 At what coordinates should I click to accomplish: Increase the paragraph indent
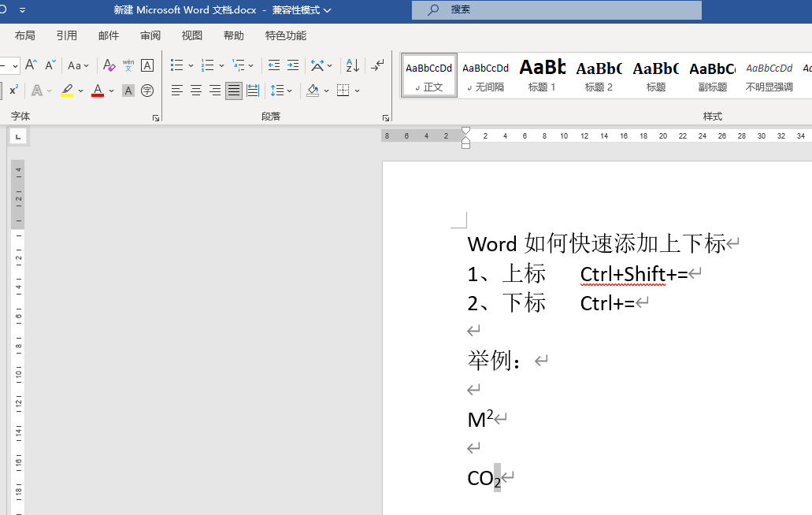pyautogui.click(x=293, y=65)
